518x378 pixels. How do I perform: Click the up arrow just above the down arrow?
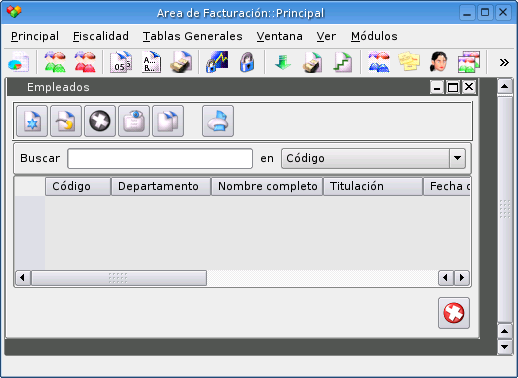(x=505, y=331)
